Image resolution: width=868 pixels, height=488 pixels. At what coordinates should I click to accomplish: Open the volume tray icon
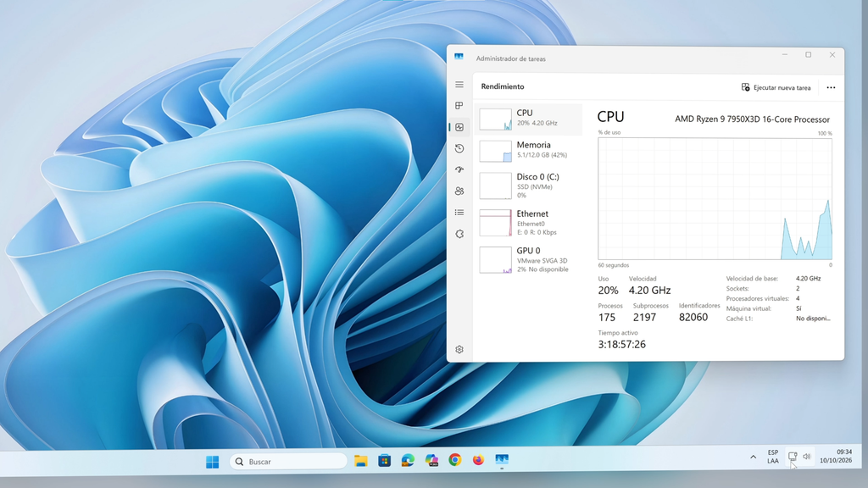(807, 457)
